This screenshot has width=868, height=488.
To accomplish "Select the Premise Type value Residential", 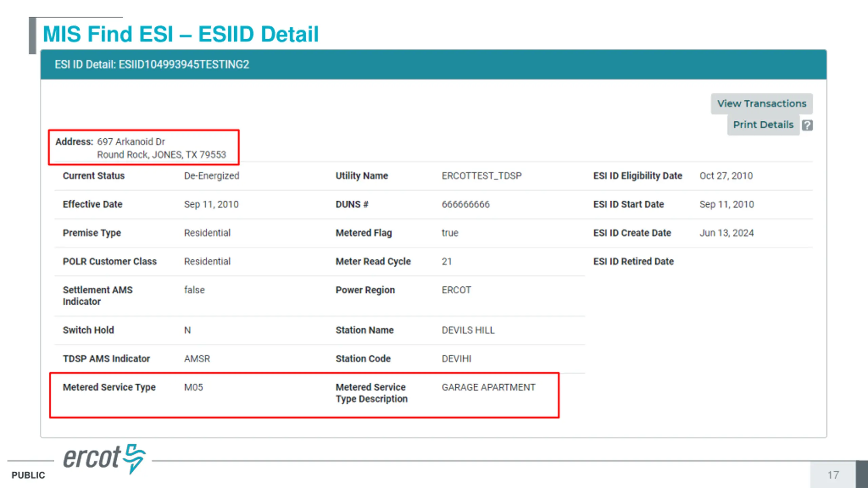I will [x=207, y=233].
